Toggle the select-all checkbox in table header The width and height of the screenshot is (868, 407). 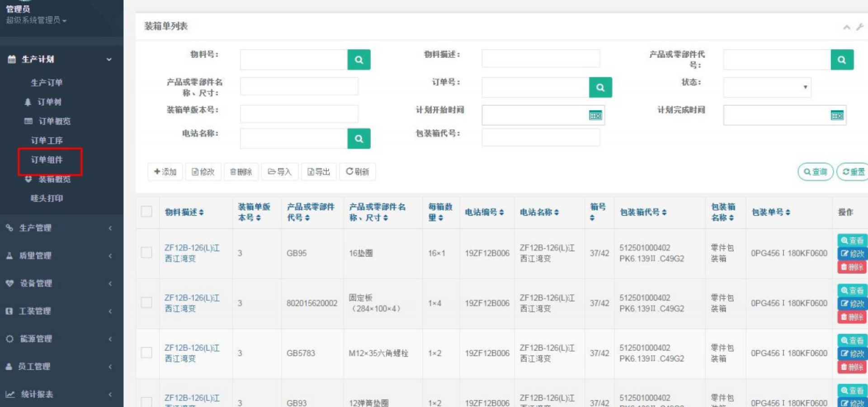point(146,211)
